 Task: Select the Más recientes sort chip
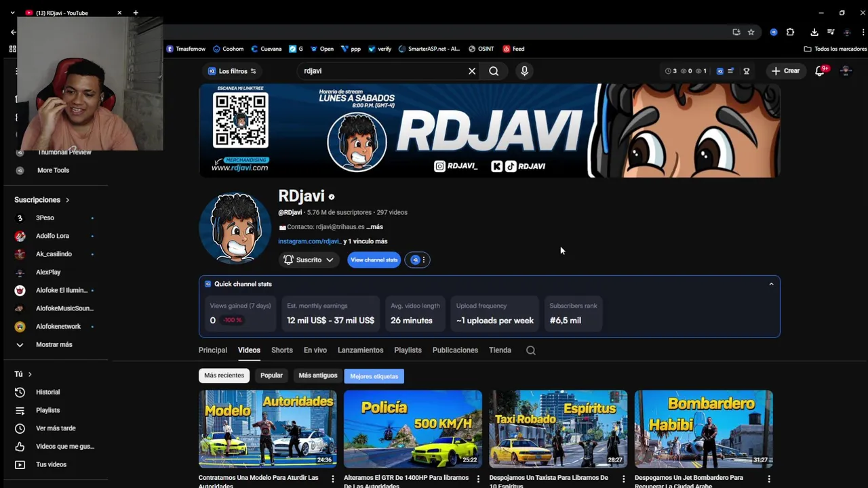[224, 375]
